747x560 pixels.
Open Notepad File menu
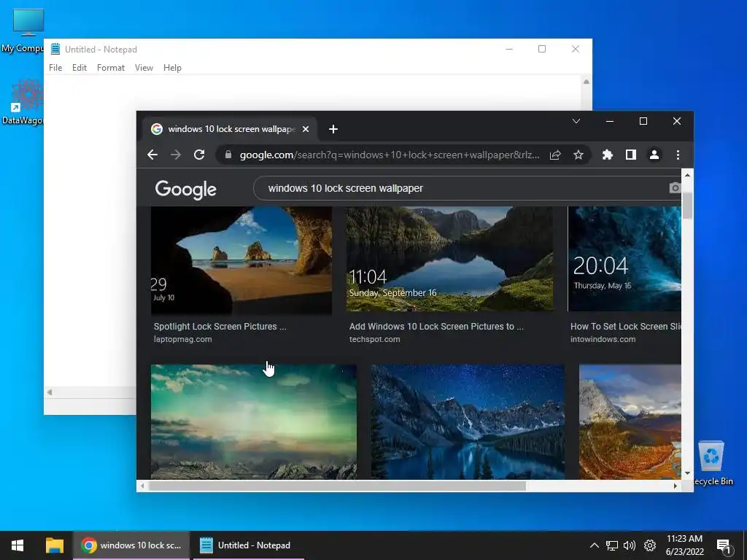coord(55,68)
